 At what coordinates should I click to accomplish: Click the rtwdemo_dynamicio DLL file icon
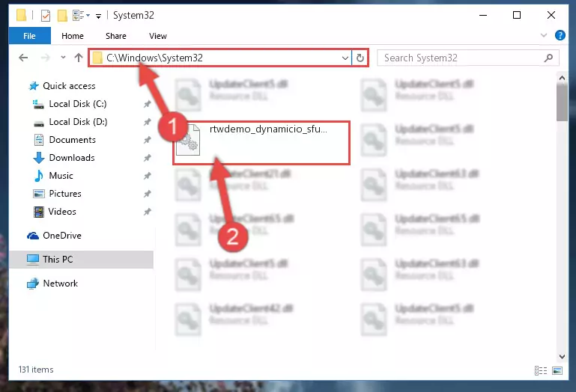coord(188,140)
